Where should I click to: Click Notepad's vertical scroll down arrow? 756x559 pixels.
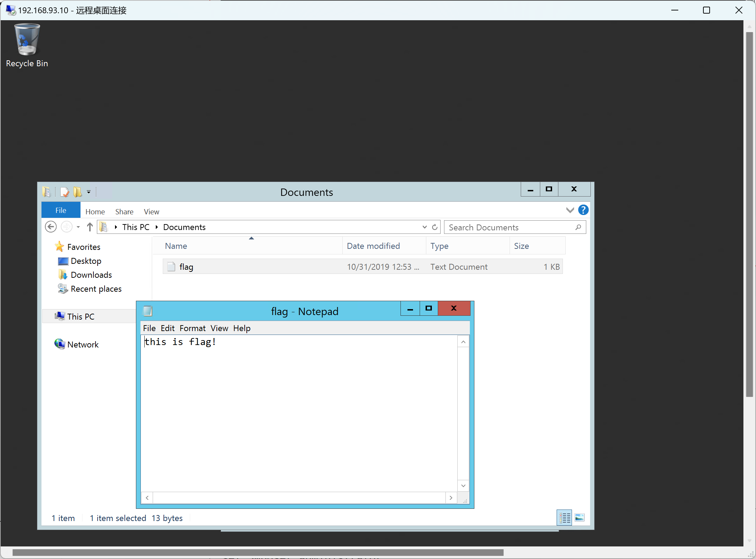coord(463,485)
